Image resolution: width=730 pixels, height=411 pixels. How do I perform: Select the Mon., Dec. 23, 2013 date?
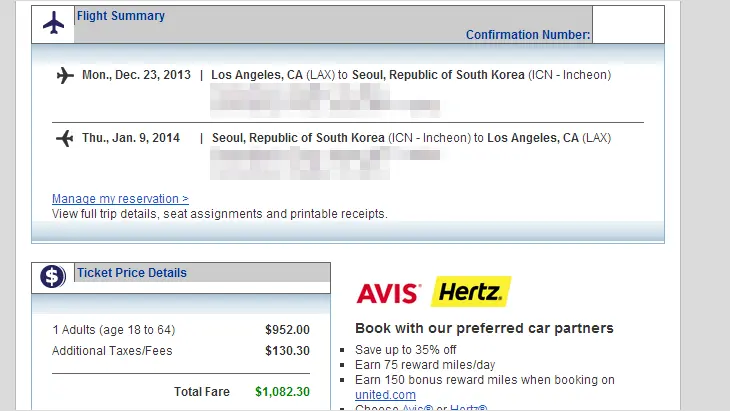pos(134,75)
